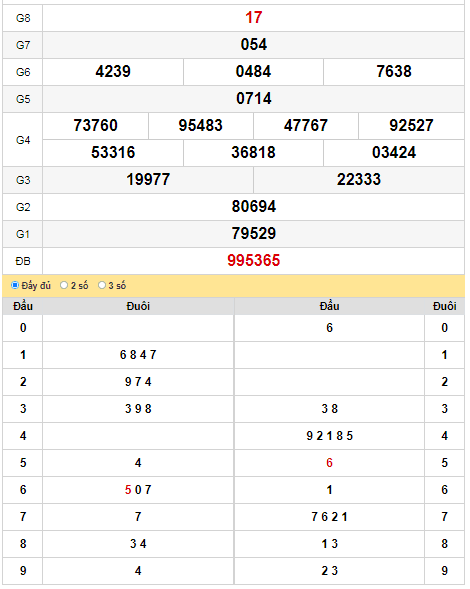
Task: Click the G4 number 36818
Action: tap(253, 153)
